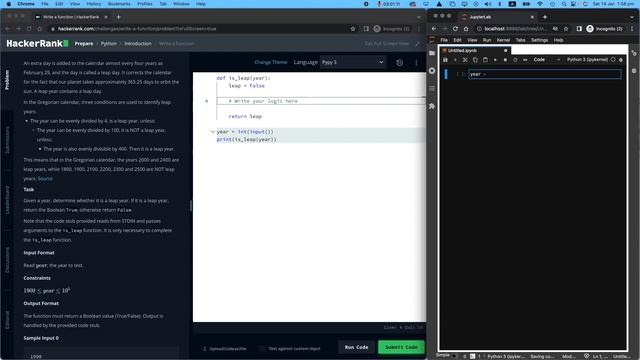Viewport: 640px width, 360px height.
Task: Click the Change Theme link
Action: 271,62
